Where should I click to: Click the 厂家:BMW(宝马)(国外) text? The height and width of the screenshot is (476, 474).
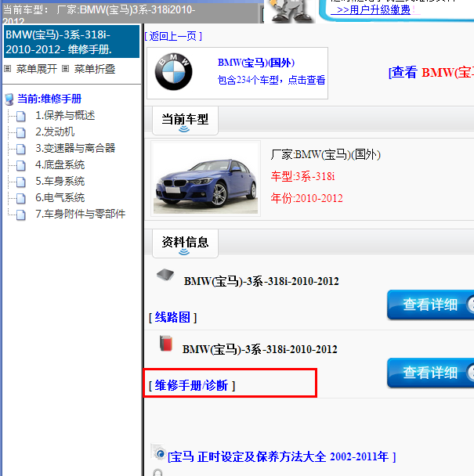[325, 155]
